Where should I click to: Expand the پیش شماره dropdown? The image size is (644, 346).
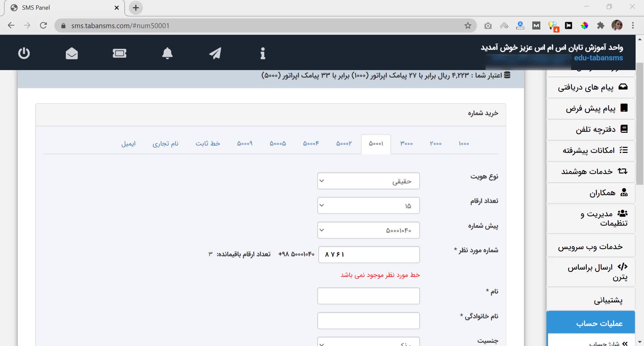[x=368, y=230]
